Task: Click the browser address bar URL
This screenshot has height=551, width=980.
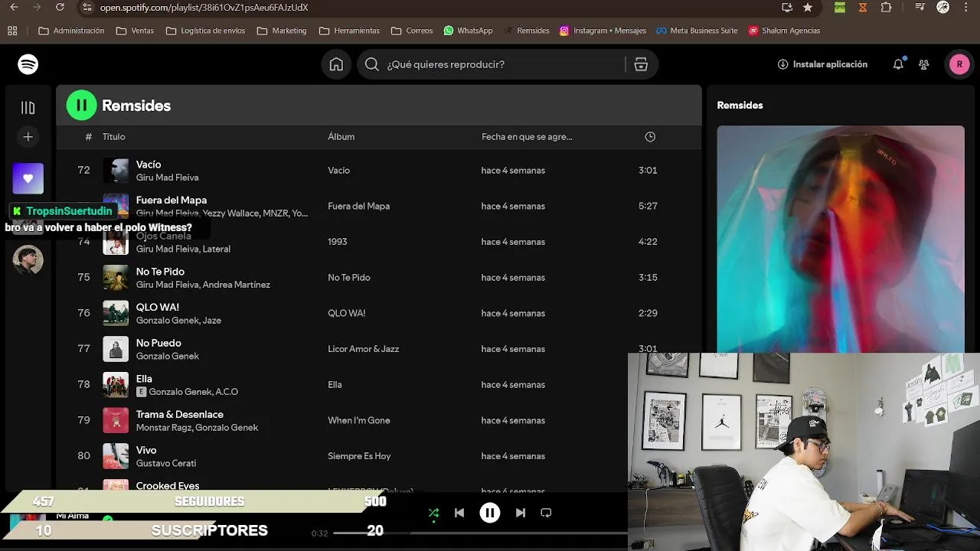Action: tap(204, 8)
